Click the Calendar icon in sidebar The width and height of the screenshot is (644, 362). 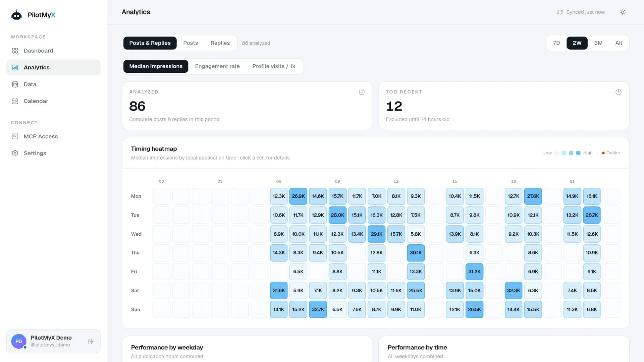coord(15,101)
